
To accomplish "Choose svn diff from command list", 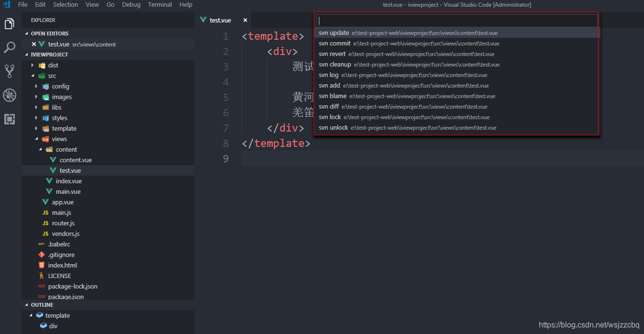I will coord(458,107).
